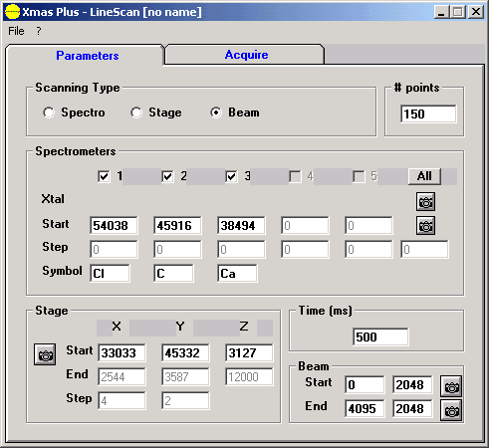Toggle the spectrometer 3 checkbox
Image resolution: width=489 pixels, height=448 pixels.
(231, 176)
